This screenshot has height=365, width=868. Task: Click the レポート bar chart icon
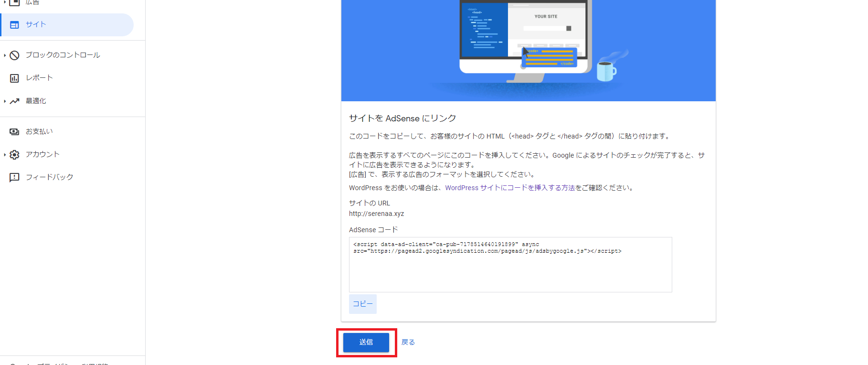coord(14,78)
